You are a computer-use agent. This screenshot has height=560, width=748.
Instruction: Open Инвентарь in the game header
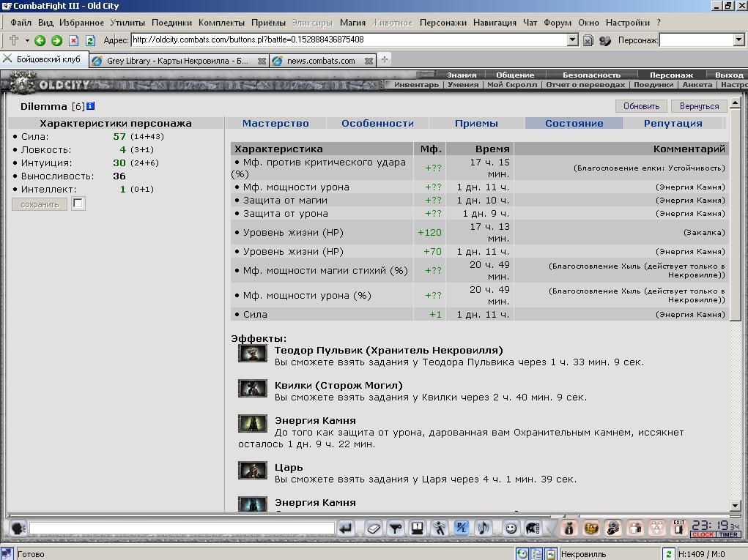pos(416,84)
